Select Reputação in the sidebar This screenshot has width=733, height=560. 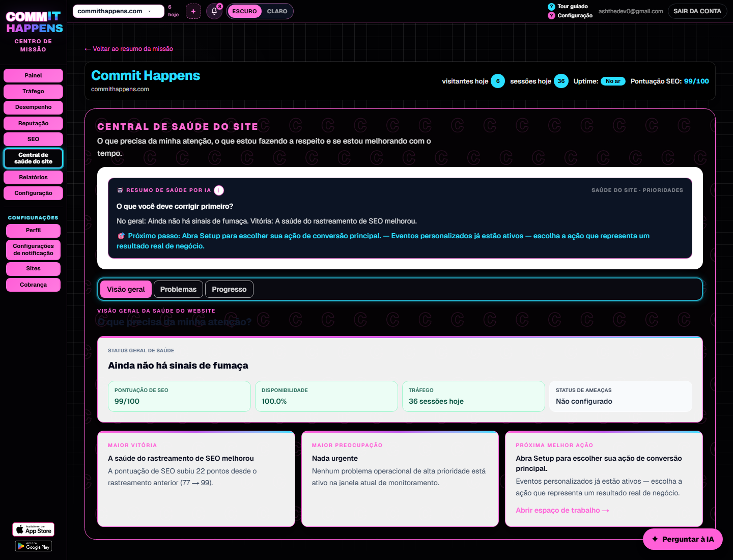pyautogui.click(x=33, y=123)
